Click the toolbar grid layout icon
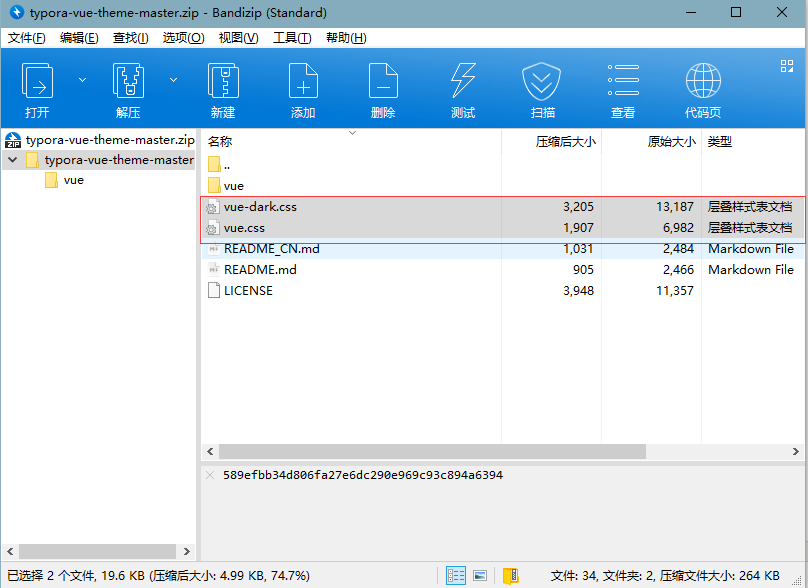 pyautogui.click(x=787, y=66)
